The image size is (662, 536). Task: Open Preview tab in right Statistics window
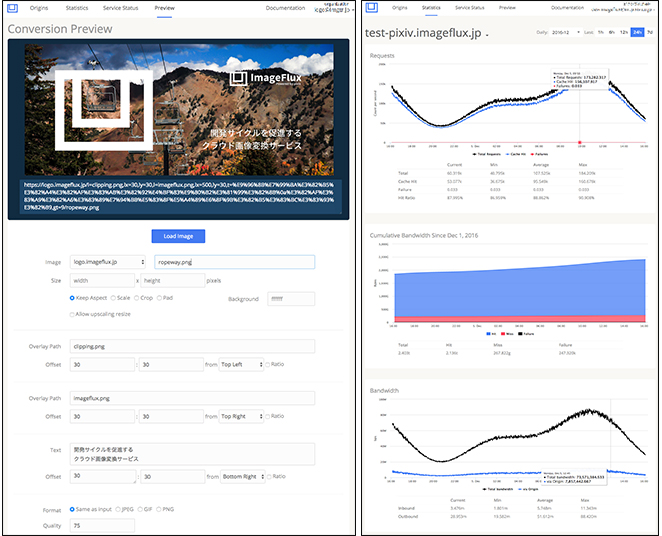507,8
